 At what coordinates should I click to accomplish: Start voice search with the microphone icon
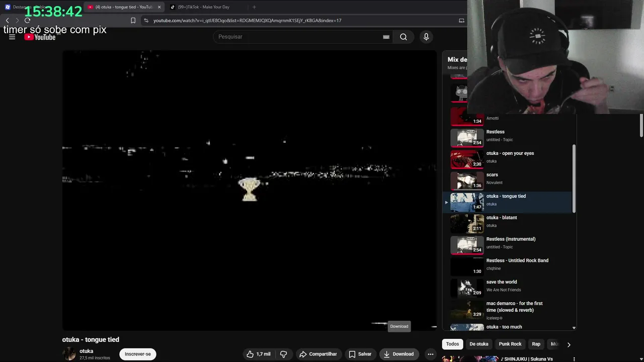[426, 37]
